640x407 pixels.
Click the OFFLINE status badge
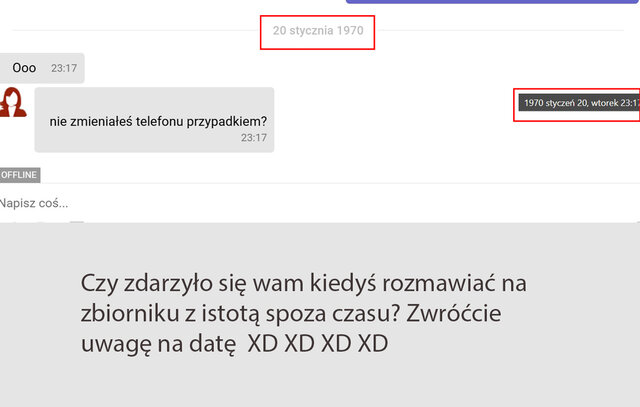(20, 175)
